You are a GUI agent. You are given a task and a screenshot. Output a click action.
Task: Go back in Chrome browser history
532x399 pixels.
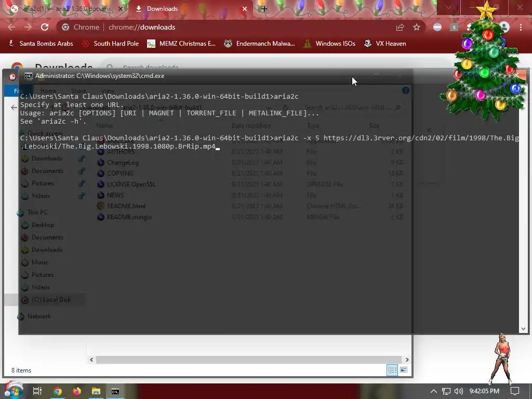(x=11, y=27)
